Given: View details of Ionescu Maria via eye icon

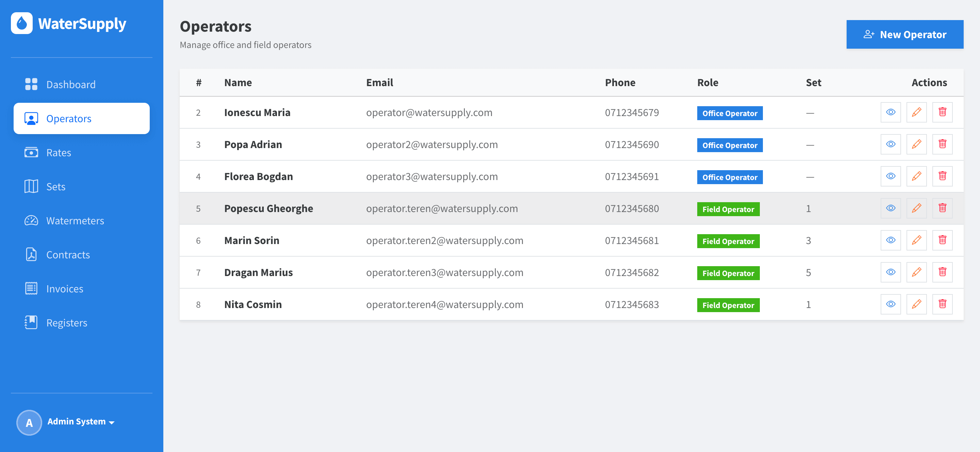Looking at the screenshot, I should click(x=891, y=112).
